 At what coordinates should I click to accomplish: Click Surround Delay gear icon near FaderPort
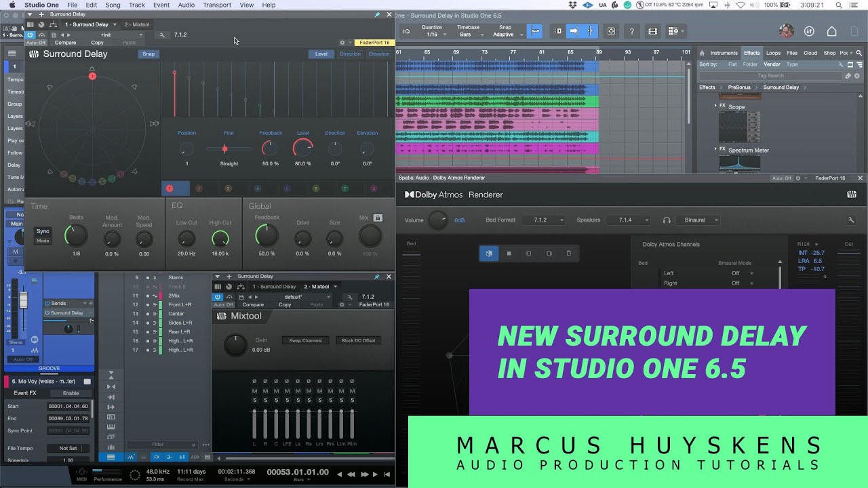tap(342, 43)
